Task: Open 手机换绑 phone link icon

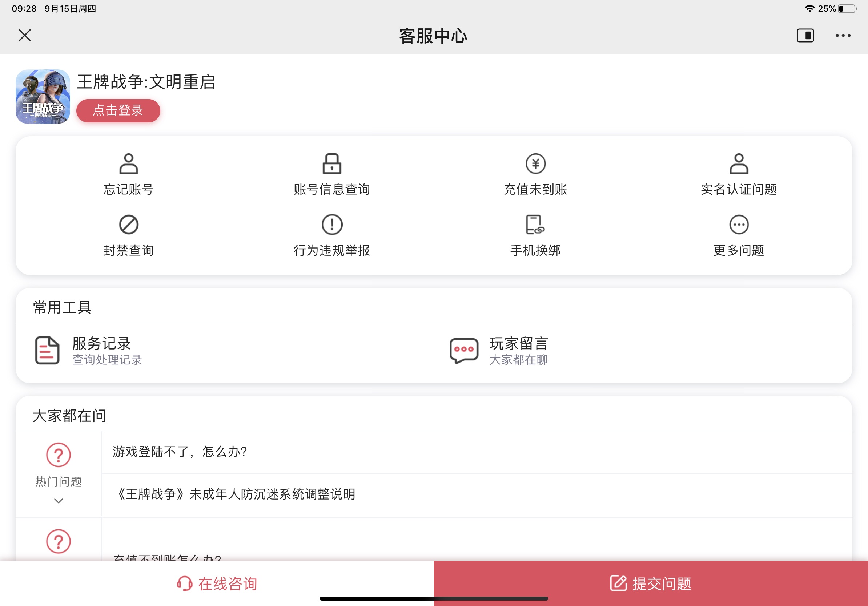Action: click(535, 225)
